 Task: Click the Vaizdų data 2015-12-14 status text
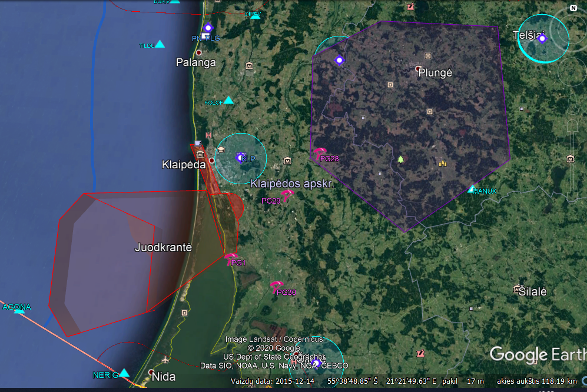pyautogui.click(x=273, y=381)
